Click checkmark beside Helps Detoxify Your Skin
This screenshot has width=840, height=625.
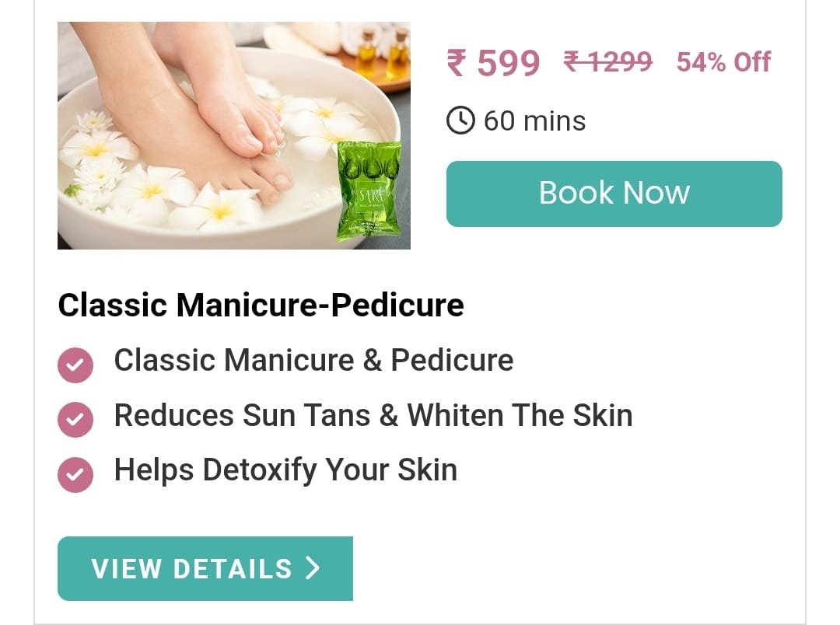click(x=75, y=474)
